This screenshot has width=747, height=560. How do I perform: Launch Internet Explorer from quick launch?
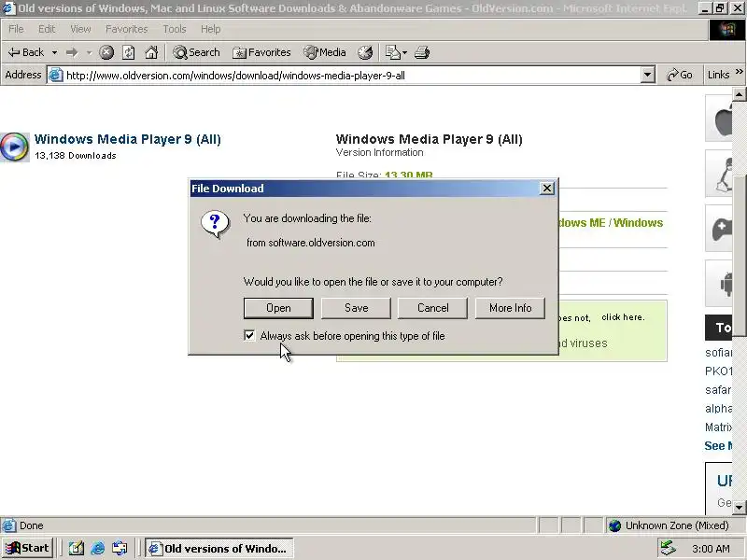98,549
